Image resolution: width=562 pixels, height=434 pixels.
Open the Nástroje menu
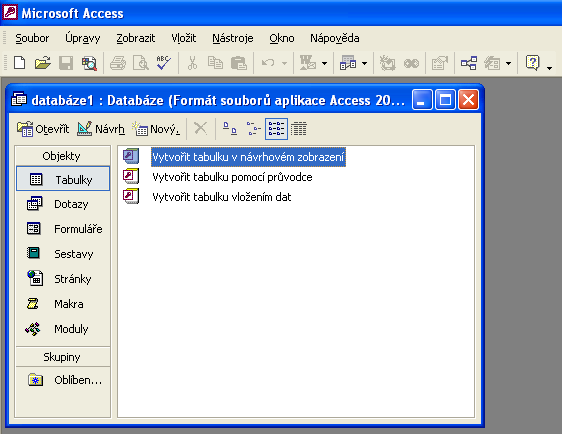coord(233,38)
